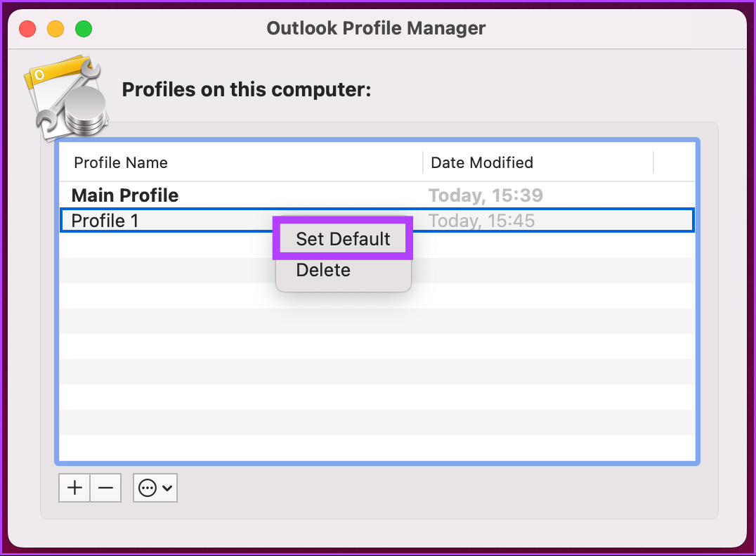Click the green zoom button
756x556 pixels.
point(83,29)
